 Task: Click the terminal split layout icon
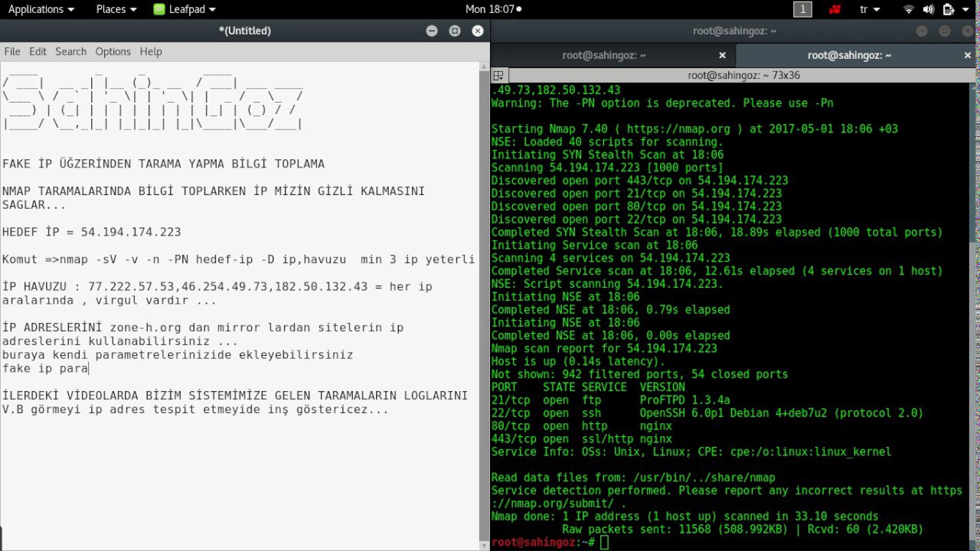(498, 75)
